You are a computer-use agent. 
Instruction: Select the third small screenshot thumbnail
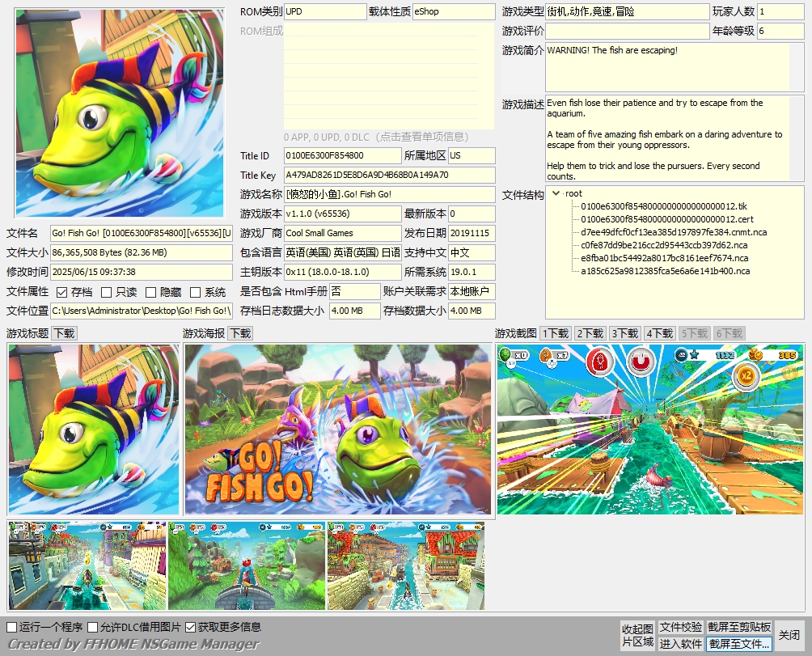click(x=405, y=565)
